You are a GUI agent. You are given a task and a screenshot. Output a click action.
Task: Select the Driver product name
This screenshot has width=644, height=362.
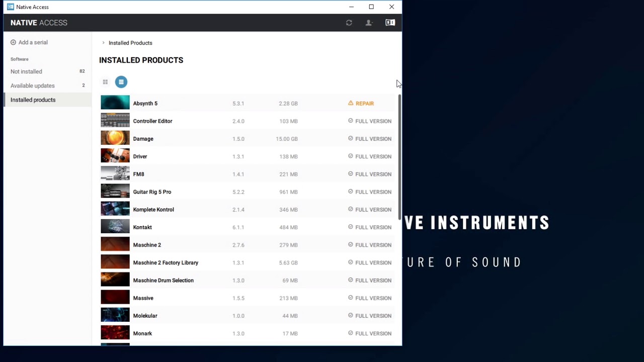click(x=140, y=156)
